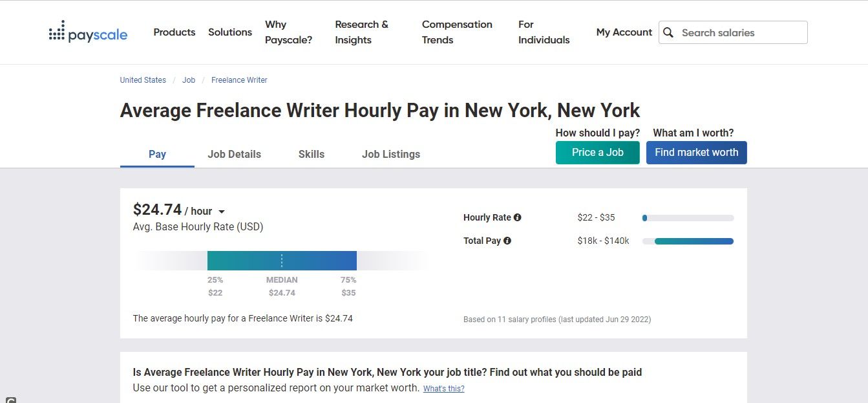The width and height of the screenshot is (868, 403).
Task: Click the median marker on pay bar
Action: [282, 261]
